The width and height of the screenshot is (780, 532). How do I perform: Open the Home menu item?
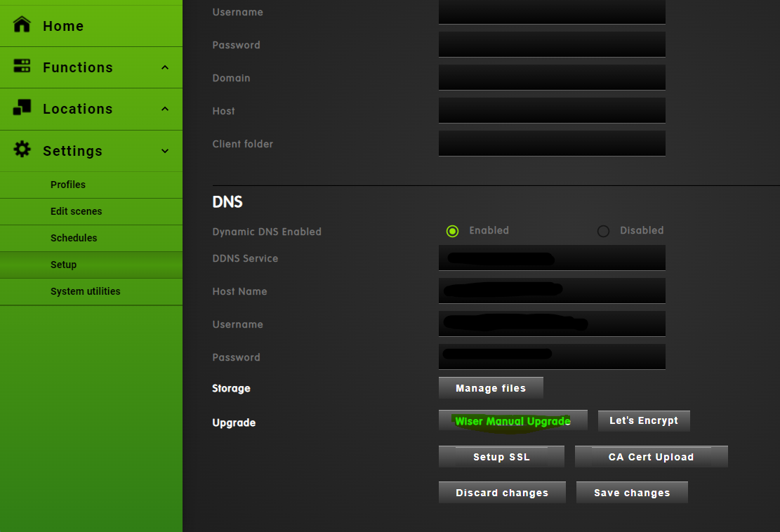91,26
